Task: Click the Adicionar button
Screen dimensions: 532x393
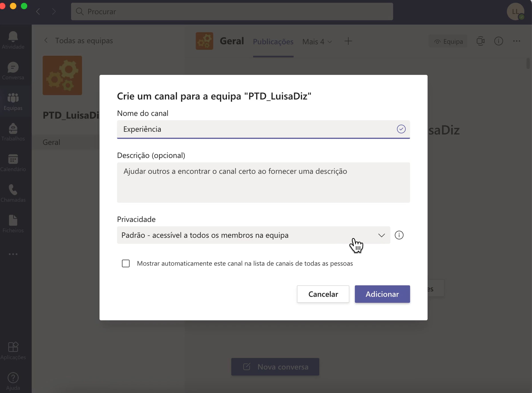Action: point(382,294)
